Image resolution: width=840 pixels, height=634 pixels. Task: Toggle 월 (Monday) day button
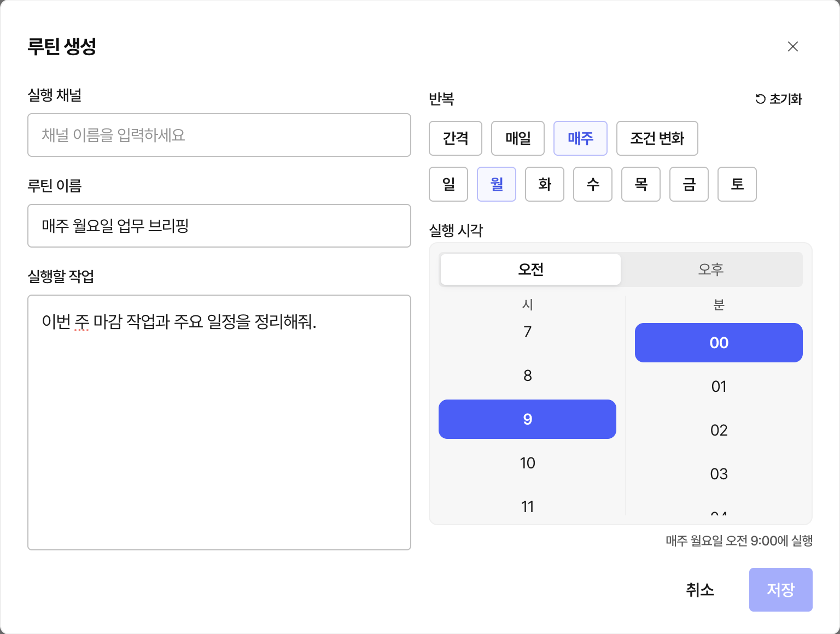click(497, 184)
